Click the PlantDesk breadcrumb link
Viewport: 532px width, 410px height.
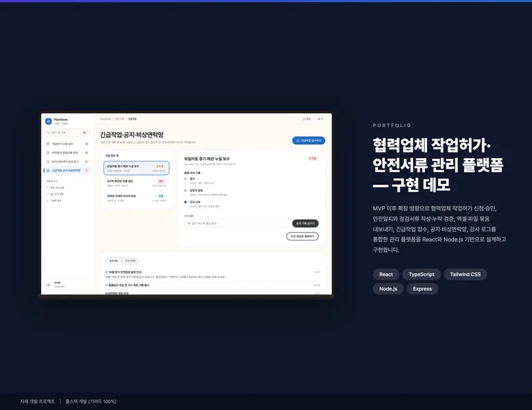pyautogui.click(x=106, y=119)
